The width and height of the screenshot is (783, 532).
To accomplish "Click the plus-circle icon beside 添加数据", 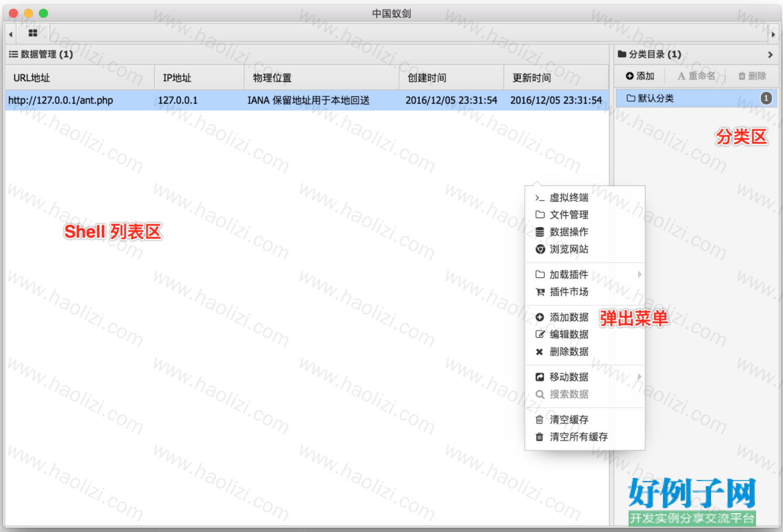I will coord(539,317).
